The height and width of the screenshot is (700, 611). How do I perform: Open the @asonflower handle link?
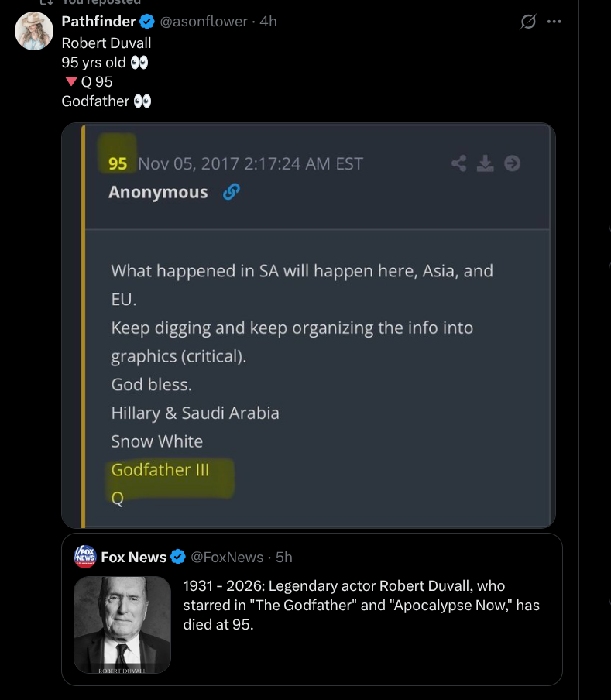tap(204, 22)
